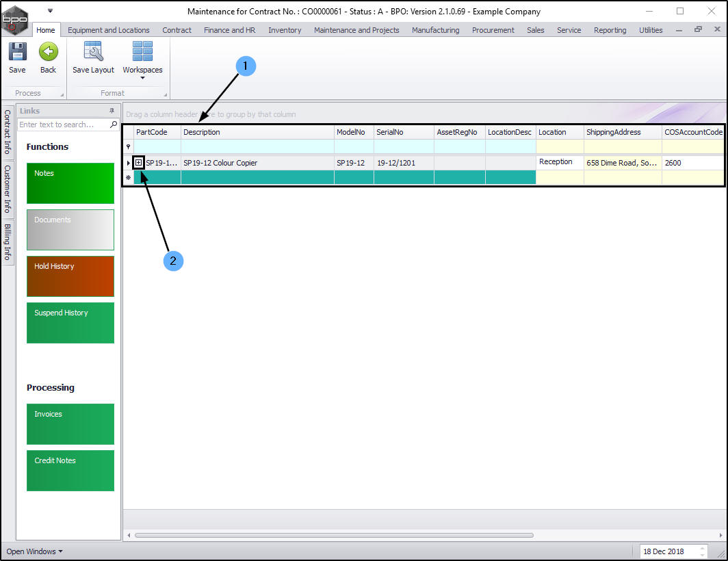Click the AssetRegNo column header
728x561 pixels.
(x=460, y=132)
